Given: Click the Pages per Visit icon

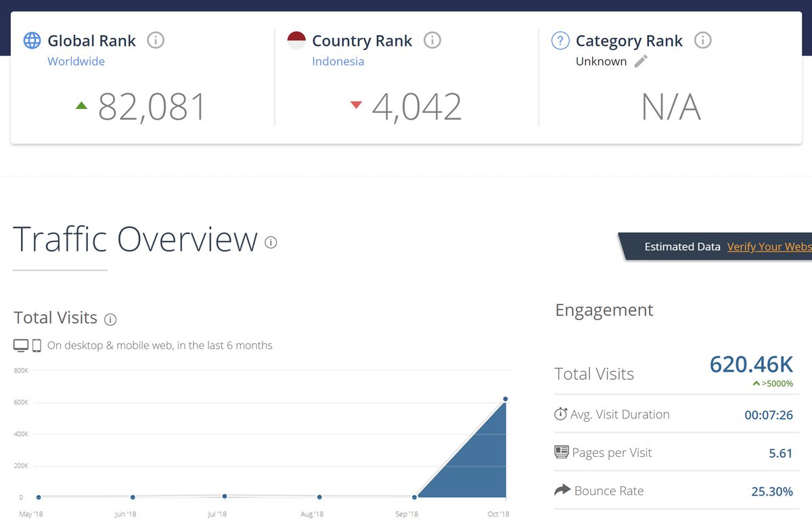Looking at the screenshot, I should click(x=561, y=452).
